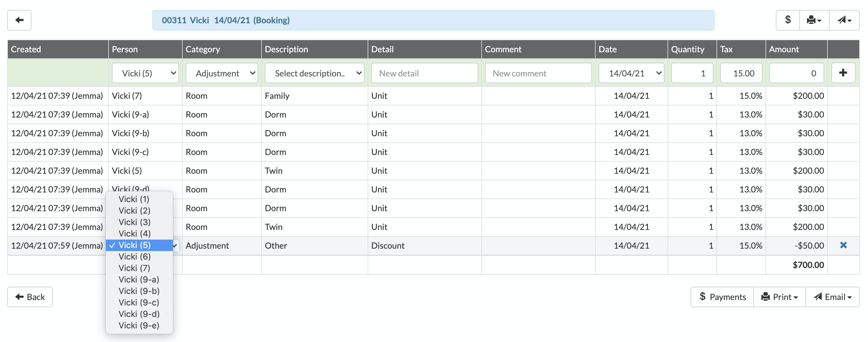Open the Payments button at bottom
This screenshot has height=342, width=868.
click(x=722, y=297)
